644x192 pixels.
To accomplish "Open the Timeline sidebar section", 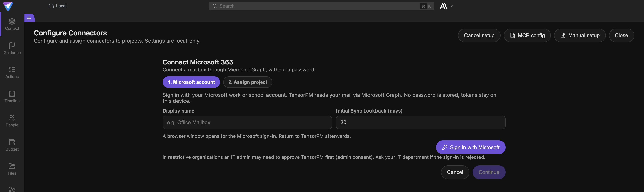I will tap(12, 97).
